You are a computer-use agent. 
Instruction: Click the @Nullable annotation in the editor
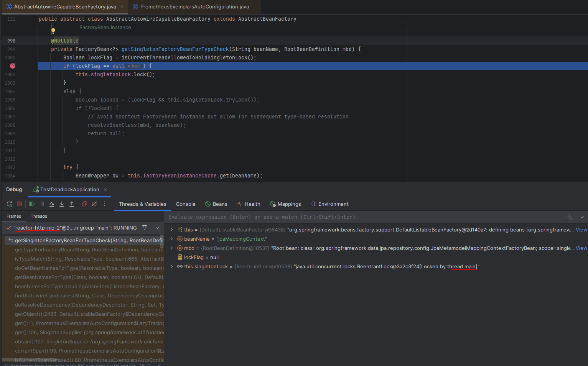(x=65, y=41)
